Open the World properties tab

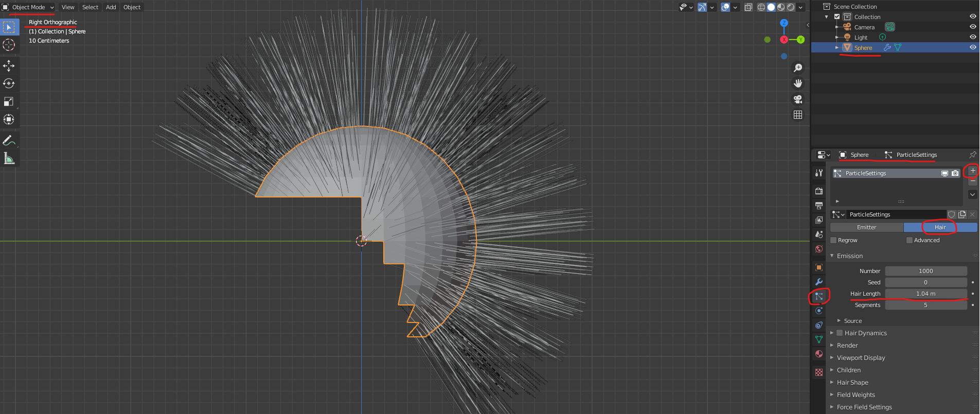point(819,249)
